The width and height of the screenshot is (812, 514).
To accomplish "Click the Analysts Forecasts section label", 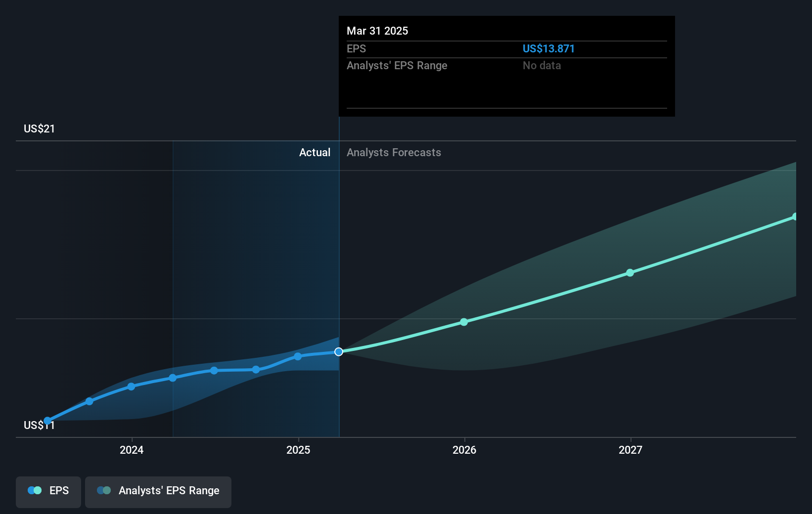I will tap(394, 153).
